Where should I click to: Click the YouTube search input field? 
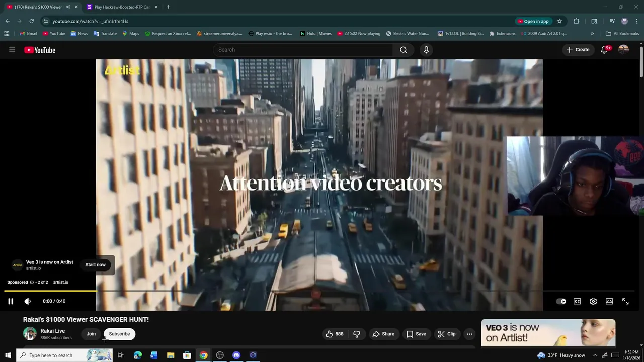303,50
